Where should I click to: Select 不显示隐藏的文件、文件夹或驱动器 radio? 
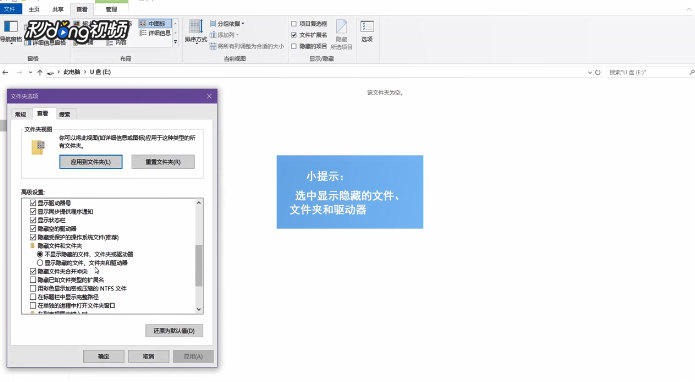[40, 254]
